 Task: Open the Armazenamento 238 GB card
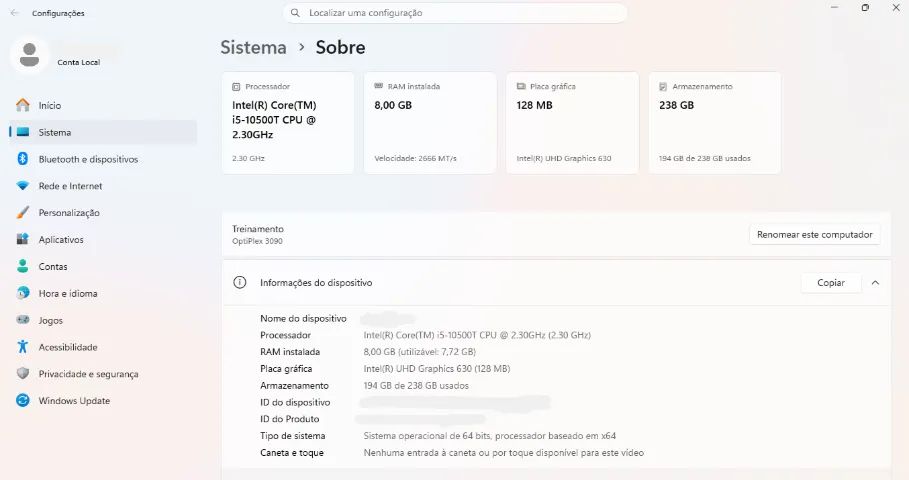click(714, 122)
